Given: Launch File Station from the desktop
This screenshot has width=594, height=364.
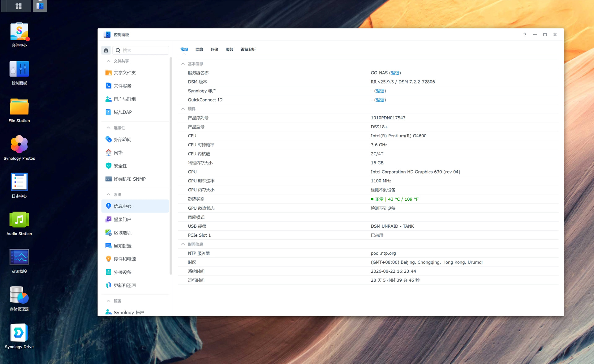Looking at the screenshot, I should (x=19, y=107).
